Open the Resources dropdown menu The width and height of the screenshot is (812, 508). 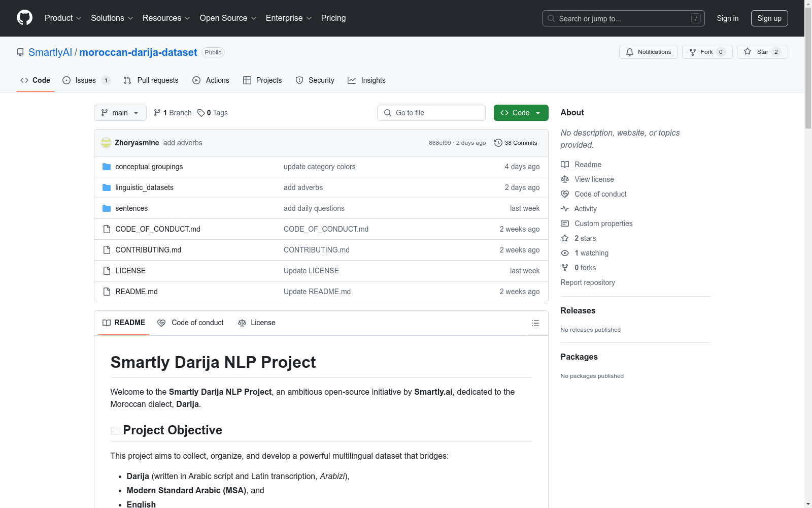coord(166,18)
